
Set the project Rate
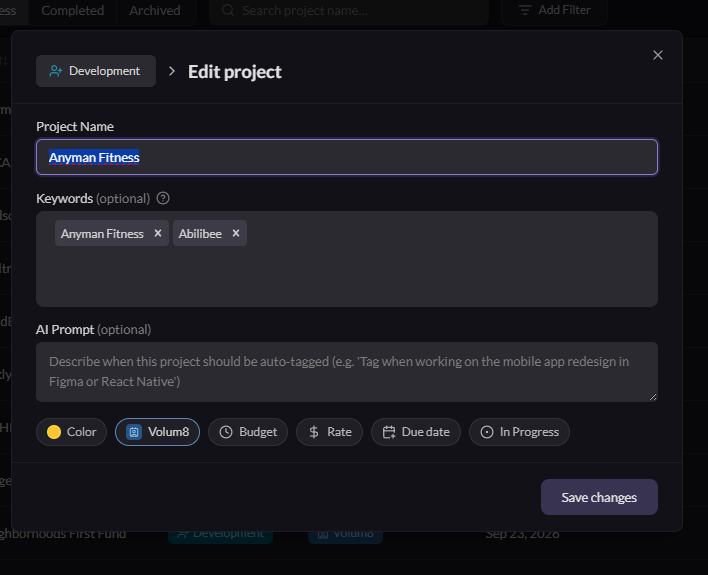(x=330, y=432)
